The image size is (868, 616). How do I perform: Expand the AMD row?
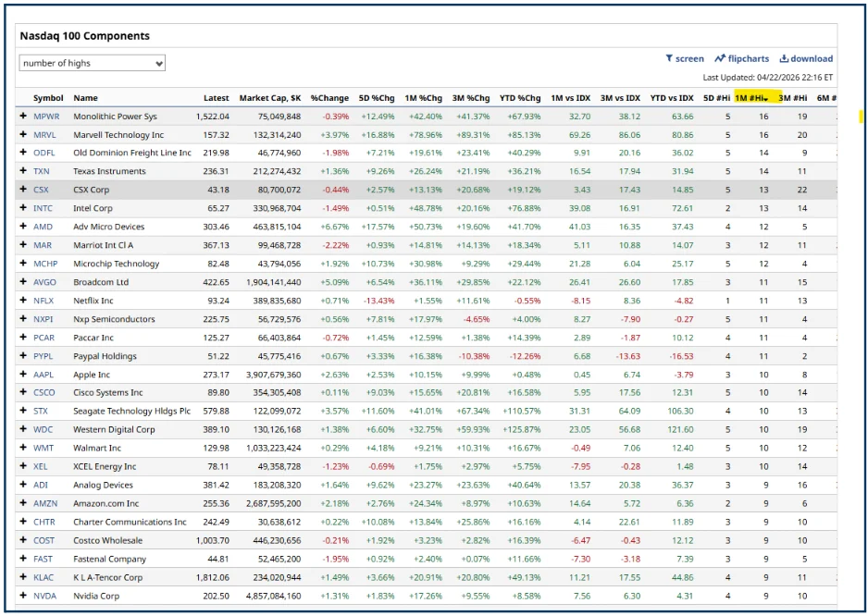click(23, 227)
